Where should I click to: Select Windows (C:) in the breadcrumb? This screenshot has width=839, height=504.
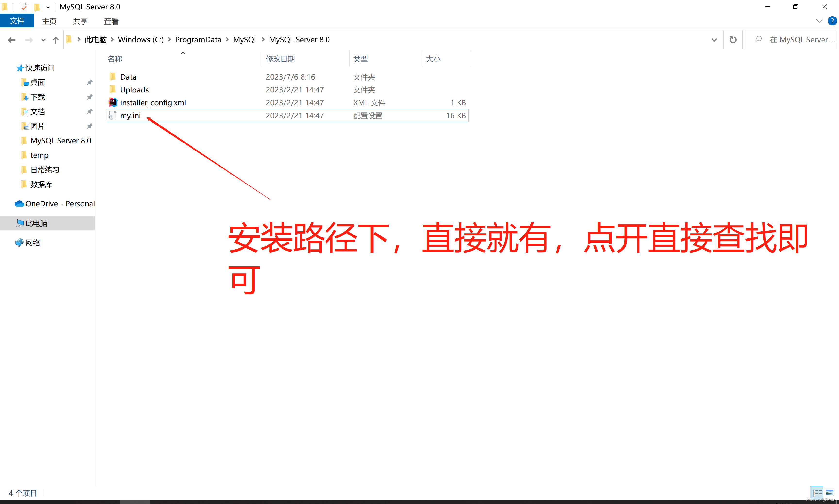[141, 40]
